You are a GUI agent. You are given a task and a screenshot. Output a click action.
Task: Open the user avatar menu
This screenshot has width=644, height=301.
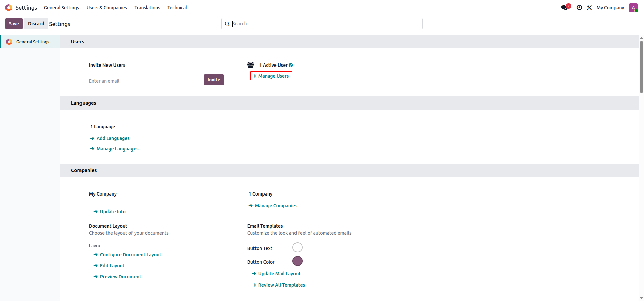coord(633,8)
